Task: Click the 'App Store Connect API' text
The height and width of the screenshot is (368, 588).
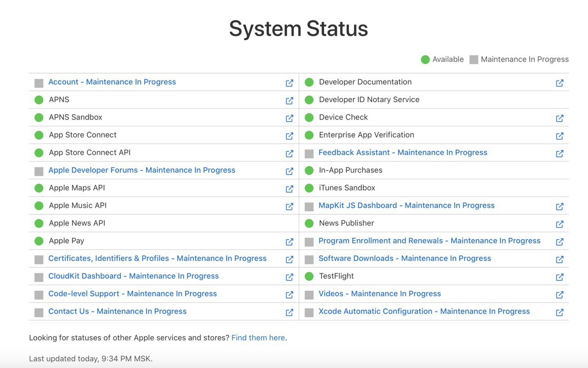Action: [90, 153]
